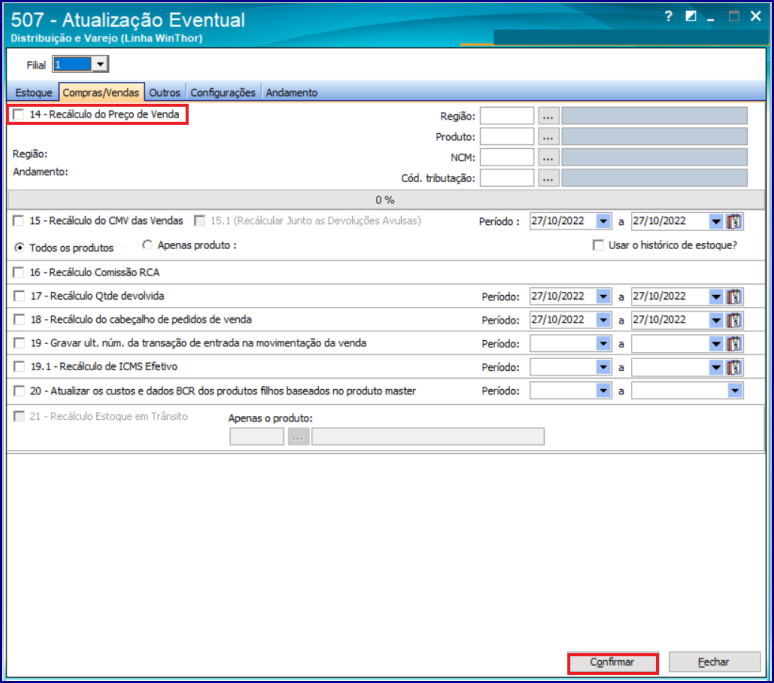Expand option 20 start date dropdown

point(603,391)
